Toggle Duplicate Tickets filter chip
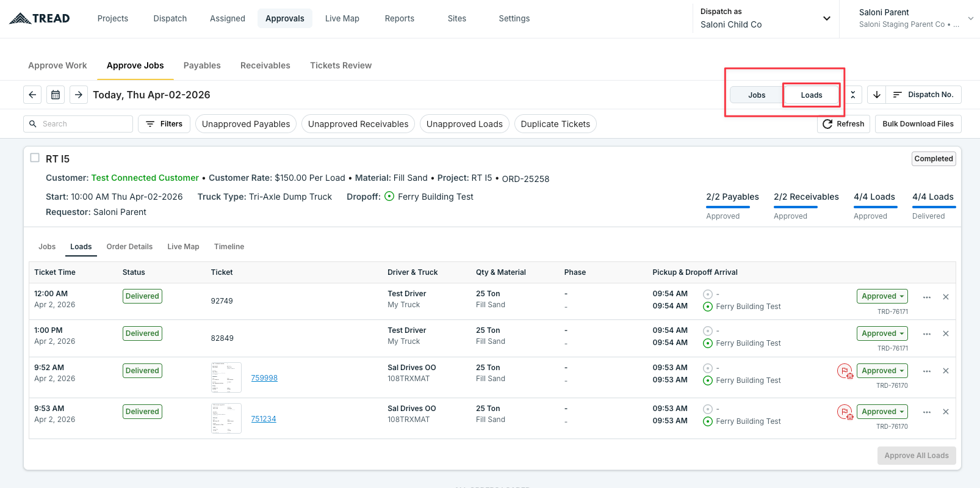Screen dimensions: 980x488 [555, 124]
